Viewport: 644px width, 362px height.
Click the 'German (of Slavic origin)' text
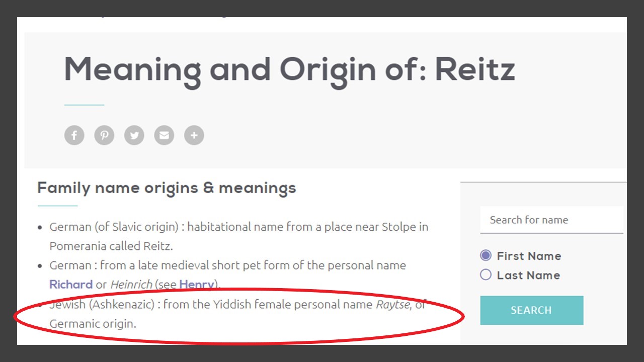(x=114, y=227)
